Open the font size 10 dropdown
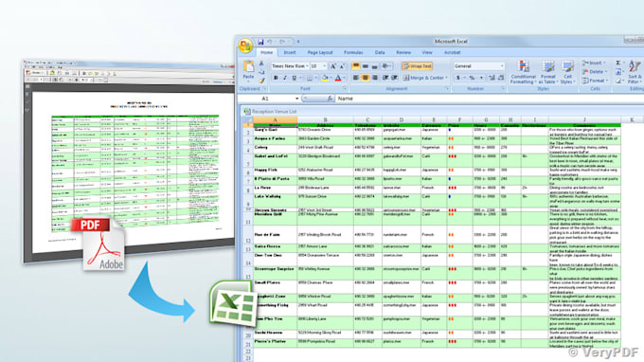Screen dimensions: 644x362 [x=324, y=66]
